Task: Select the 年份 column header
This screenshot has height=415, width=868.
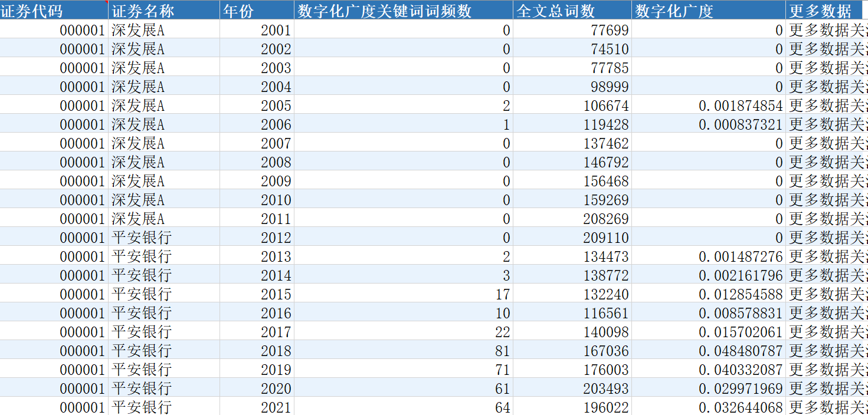Action: click(257, 10)
